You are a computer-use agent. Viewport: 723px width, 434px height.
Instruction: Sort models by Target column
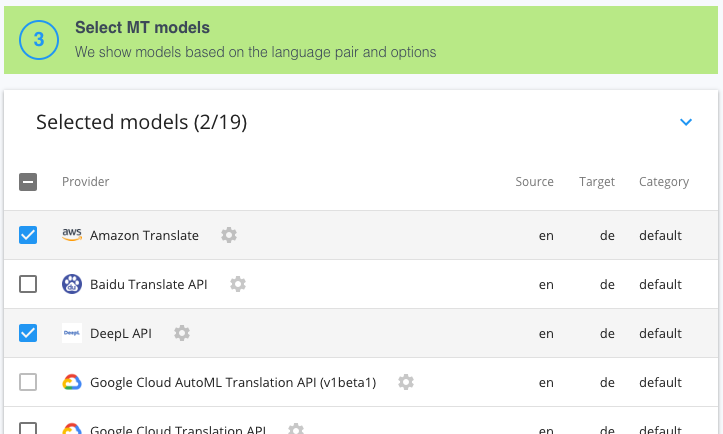[x=597, y=182]
